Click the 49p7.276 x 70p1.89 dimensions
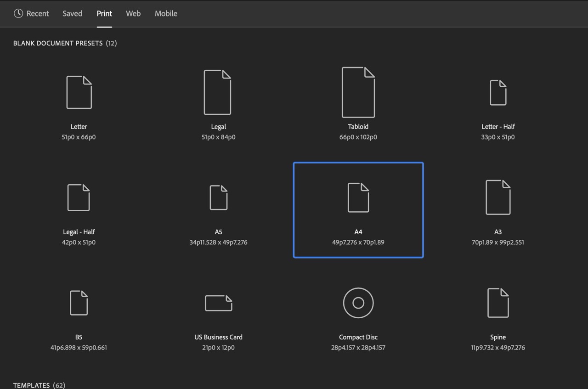 pyautogui.click(x=358, y=242)
